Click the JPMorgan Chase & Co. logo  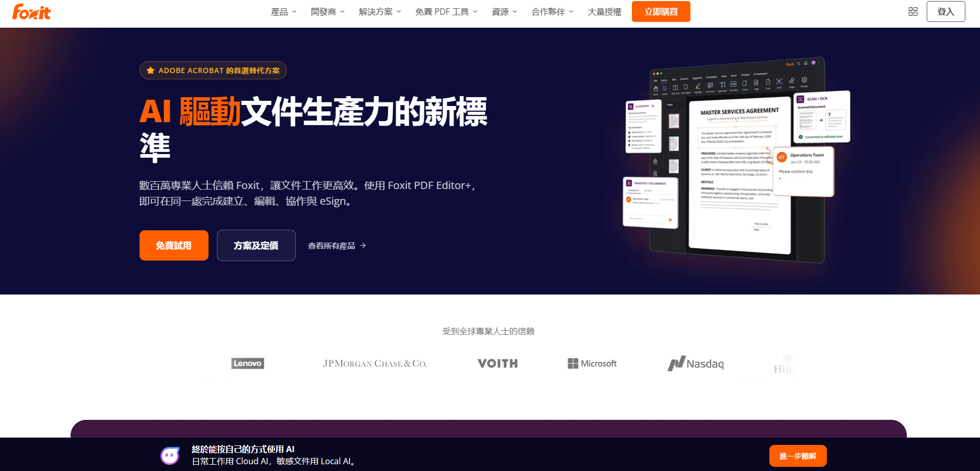[x=375, y=363]
